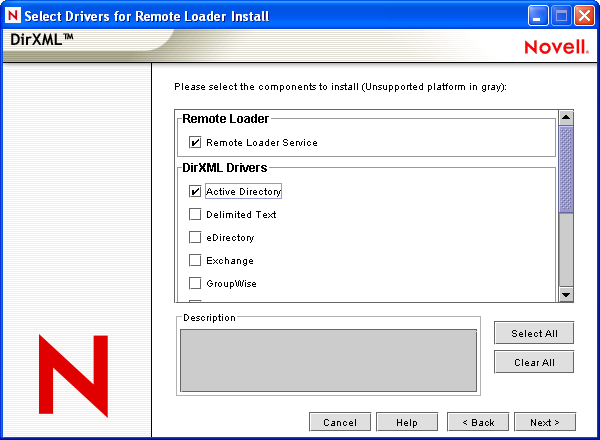The image size is (600, 440).
Task: Close the Select Drivers window
Action: click(x=584, y=16)
